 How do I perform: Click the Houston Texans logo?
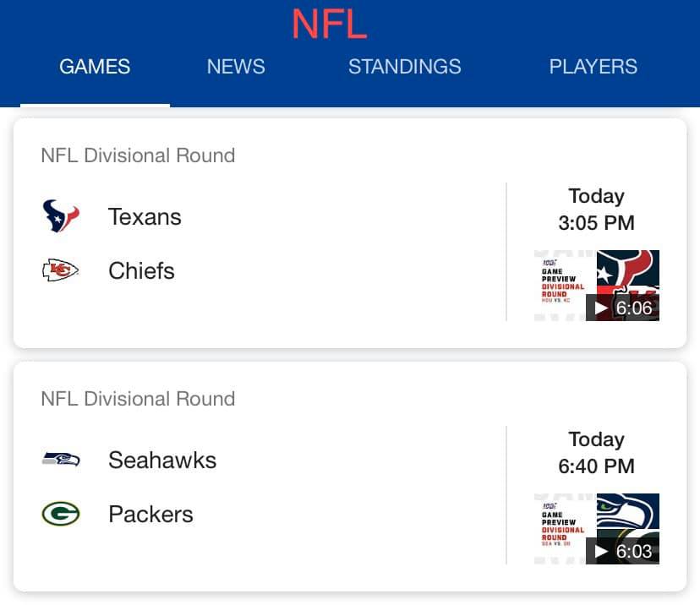click(61, 216)
